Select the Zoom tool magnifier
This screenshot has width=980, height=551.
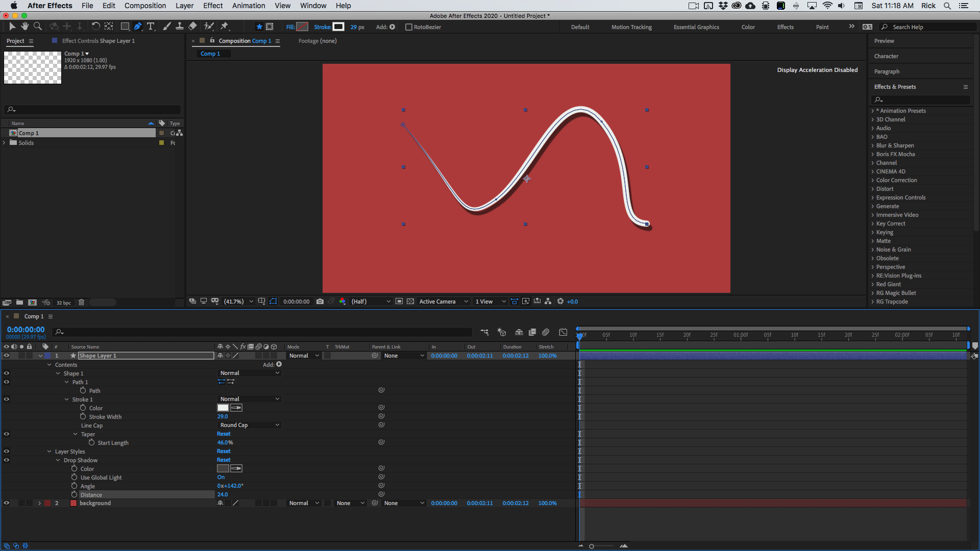point(37,27)
